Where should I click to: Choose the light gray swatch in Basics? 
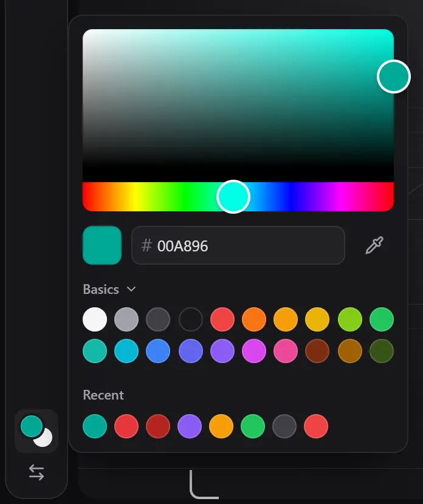(126, 319)
